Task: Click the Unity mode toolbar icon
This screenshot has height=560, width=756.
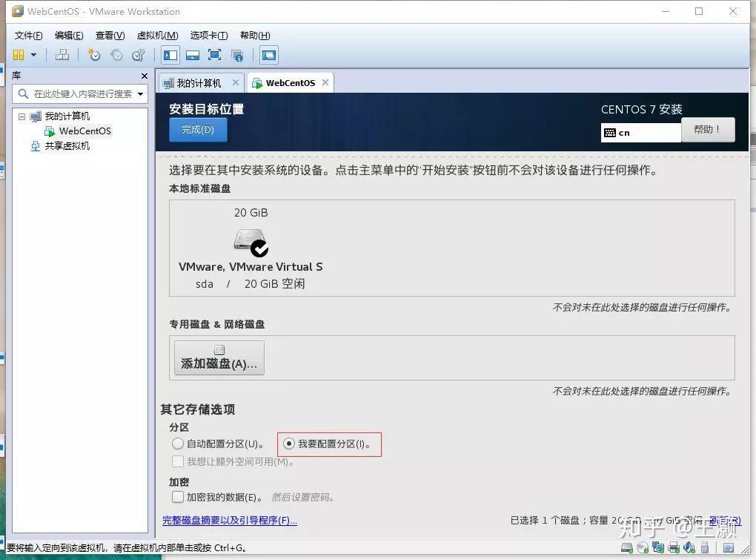Action: point(237,56)
